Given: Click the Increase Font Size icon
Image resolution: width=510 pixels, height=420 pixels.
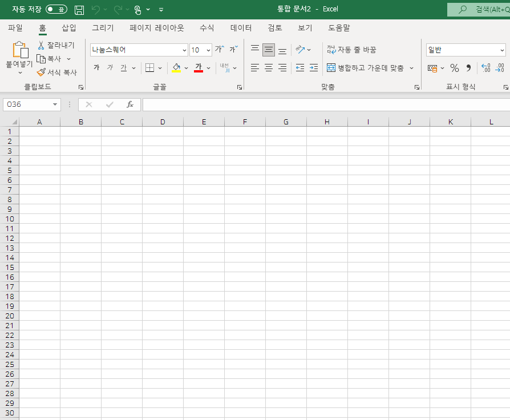Looking at the screenshot, I should 220,49.
